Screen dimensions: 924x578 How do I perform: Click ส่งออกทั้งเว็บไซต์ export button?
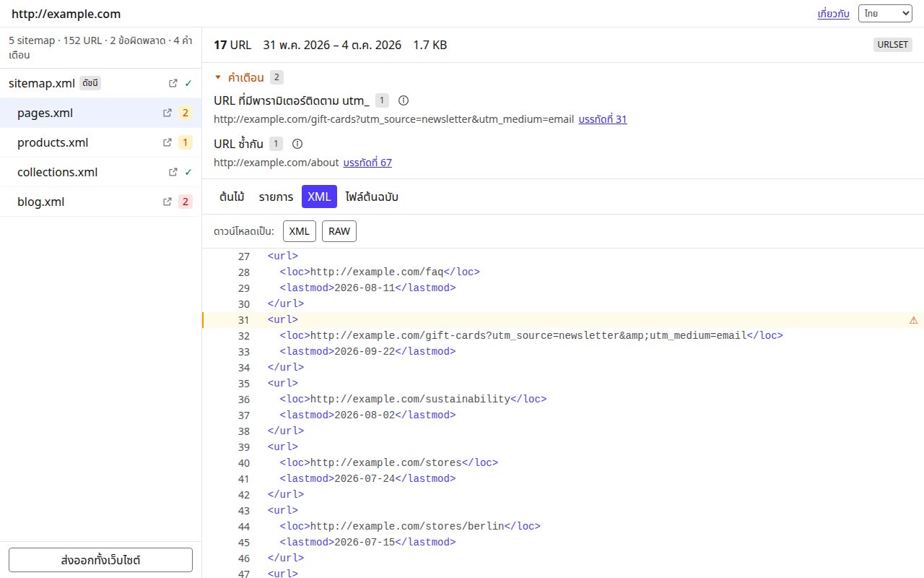[x=100, y=560]
